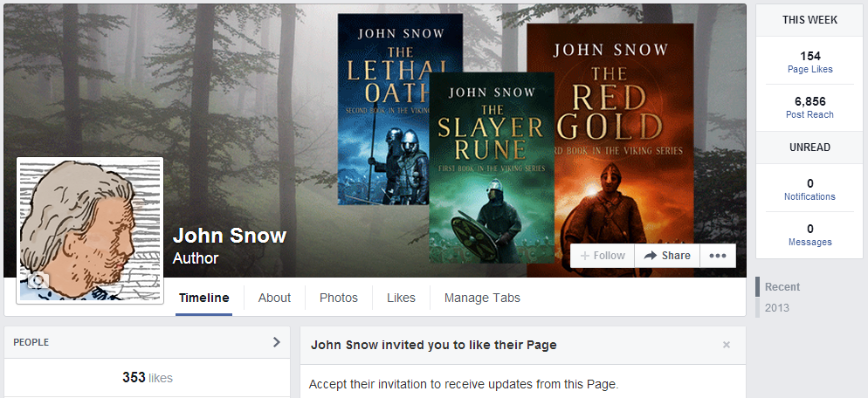Click the Share button
868x398 pixels.
(x=667, y=256)
